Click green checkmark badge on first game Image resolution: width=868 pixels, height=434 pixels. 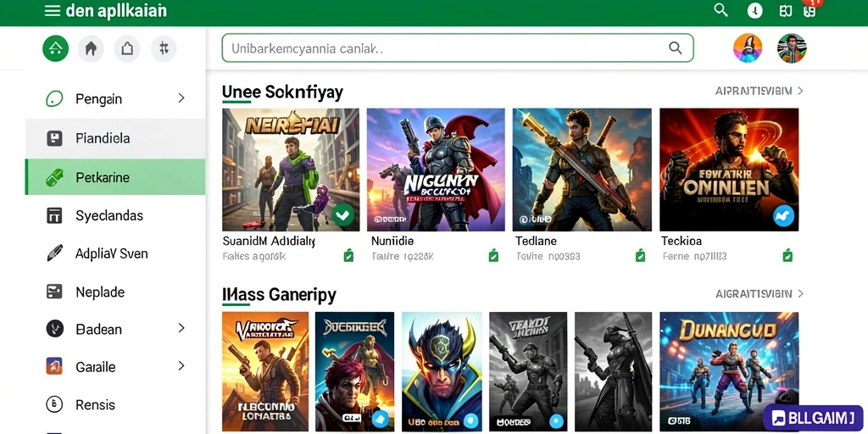point(343,214)
